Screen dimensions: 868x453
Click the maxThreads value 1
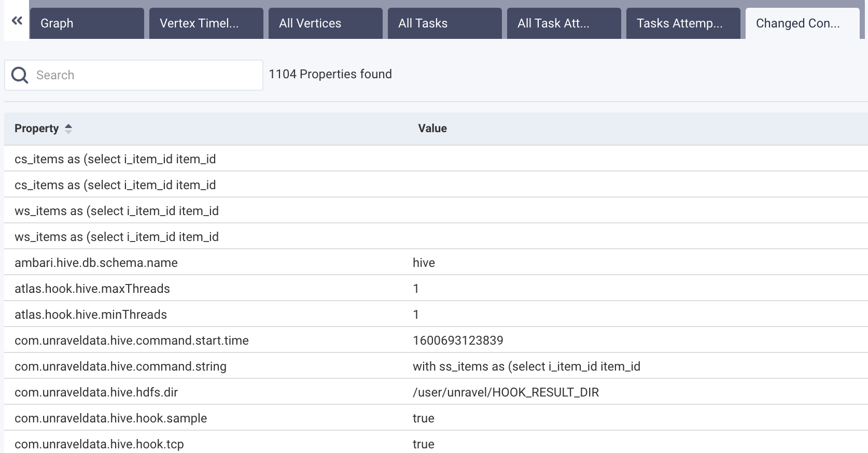pos(416,289)
